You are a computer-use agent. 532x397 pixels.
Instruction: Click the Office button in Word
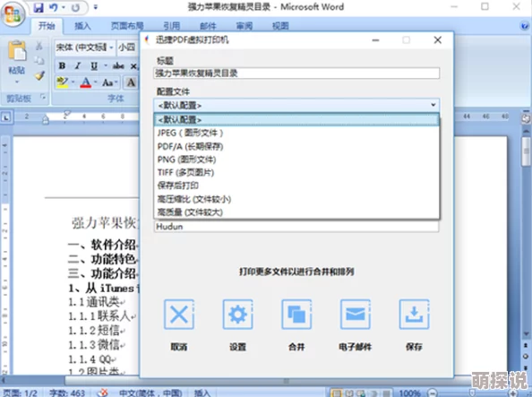click(13, 13)
